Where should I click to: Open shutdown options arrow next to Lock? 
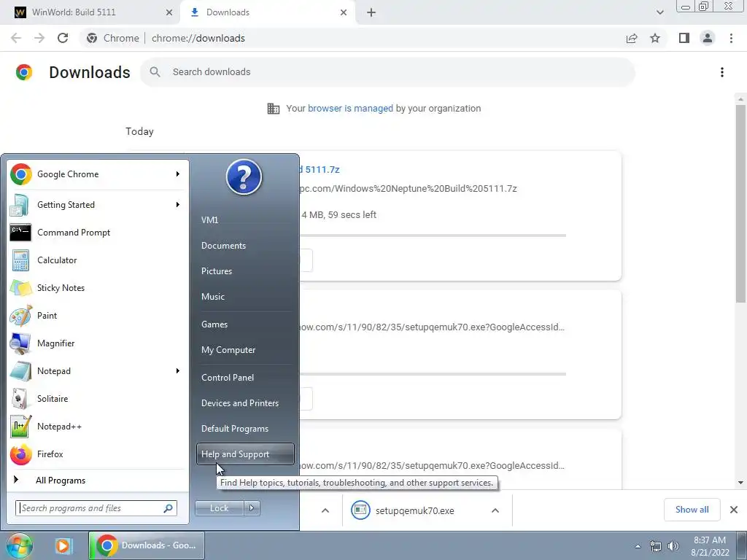pos(252,508)
